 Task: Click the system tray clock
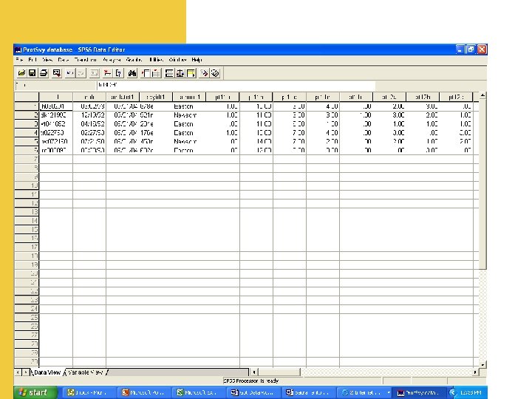coord(471,392)
